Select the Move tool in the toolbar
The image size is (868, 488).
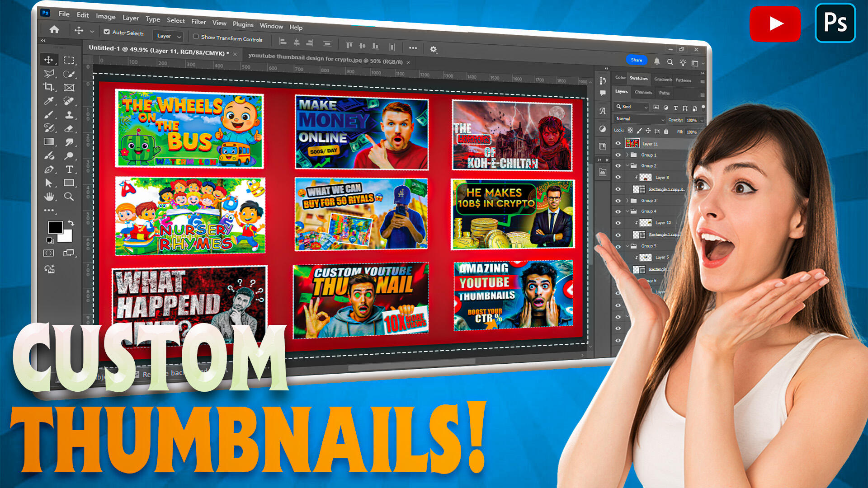pyautogui.click(x=49, y=60)
